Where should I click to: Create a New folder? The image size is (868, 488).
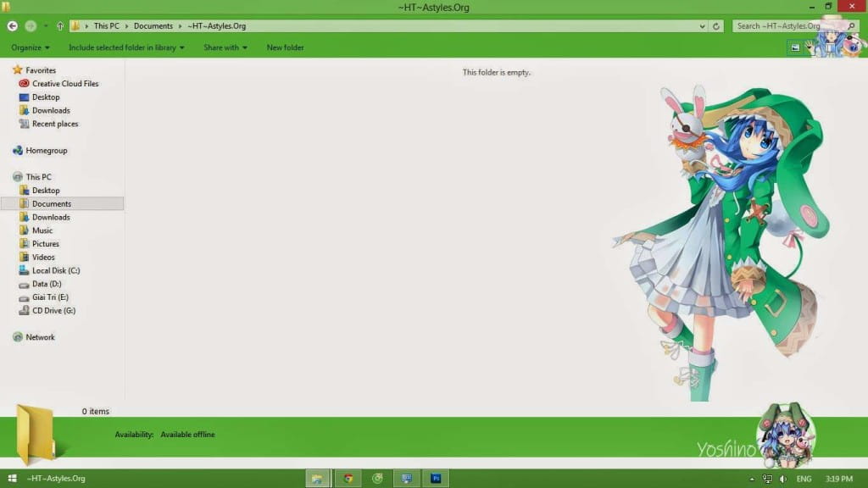pos(285,47)
